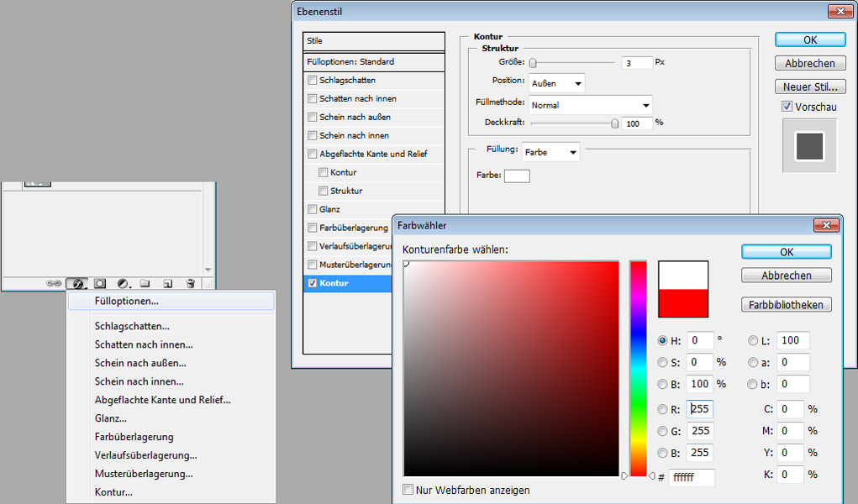
Task: Open the Füllmethode dropdown showing Normal
Action: (591, 105)
